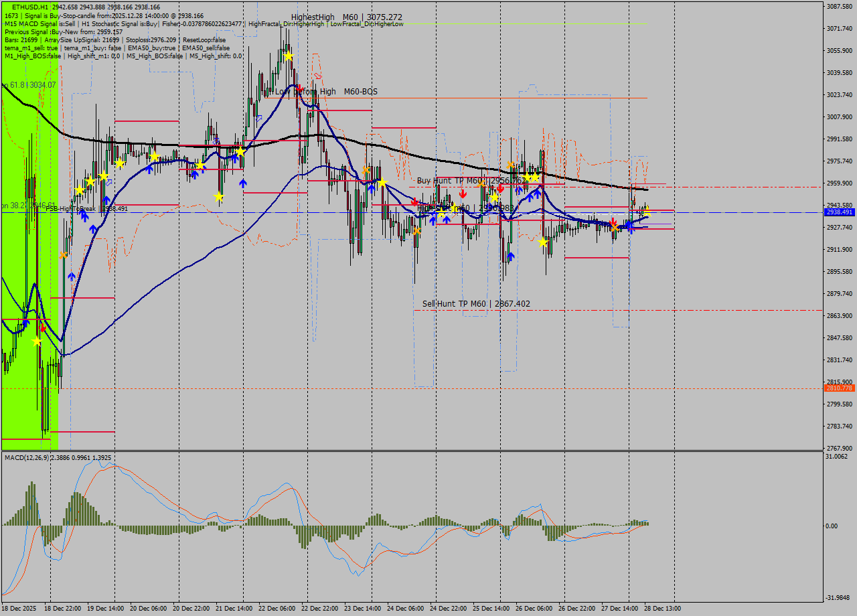Click the yellow star inside the green zone
The image size is (857, 616).
click(x=37, y=340)
